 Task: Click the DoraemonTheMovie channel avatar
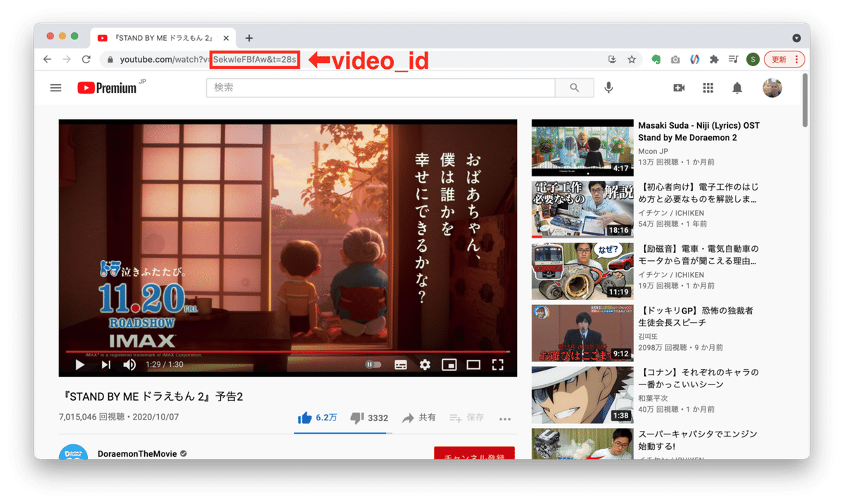pyautogui.click(x=73, y=452)
